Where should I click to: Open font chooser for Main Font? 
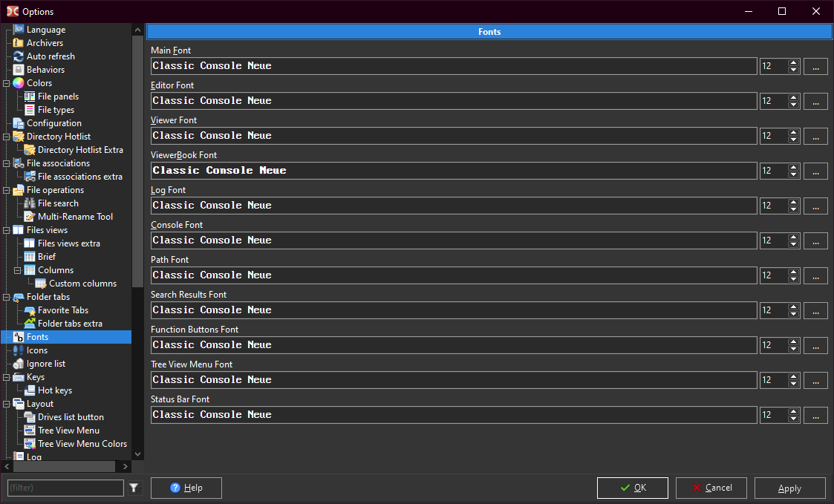coord(815,66)
